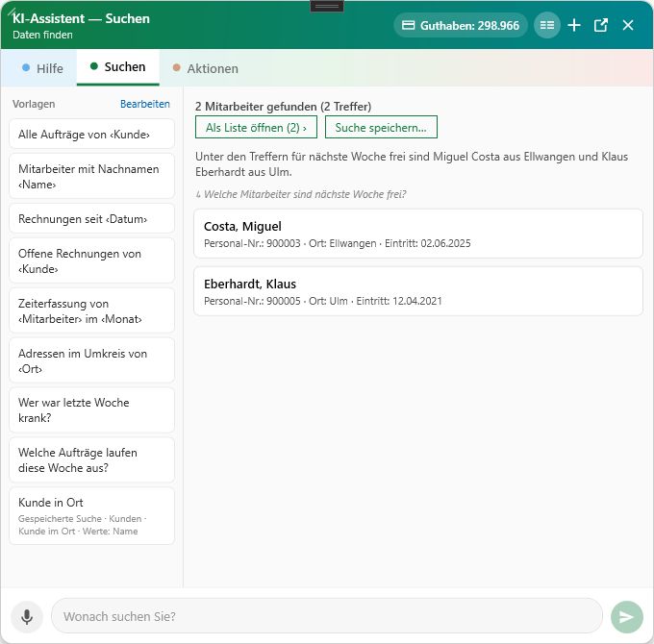Open the Eberhardt, Klaus result card
This screenshot has height=644, width=654.
[x=418, y=291]
